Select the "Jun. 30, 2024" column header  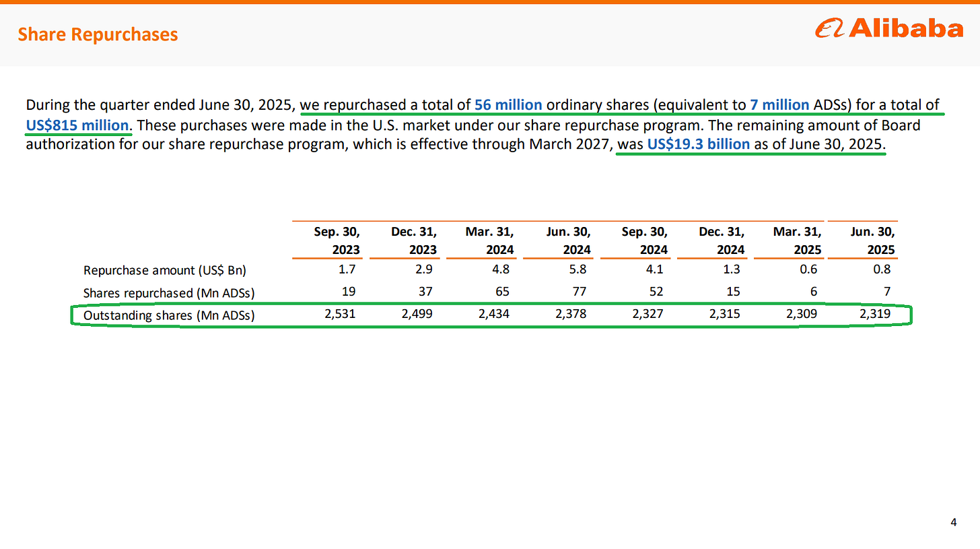[x=568, y=240]
